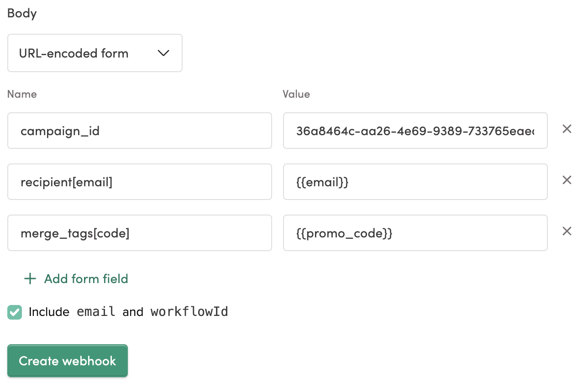The width and height of the screenshot is (588, 389).
Task: Focus the {{promo_code}} value input
Action: [415, 233]
